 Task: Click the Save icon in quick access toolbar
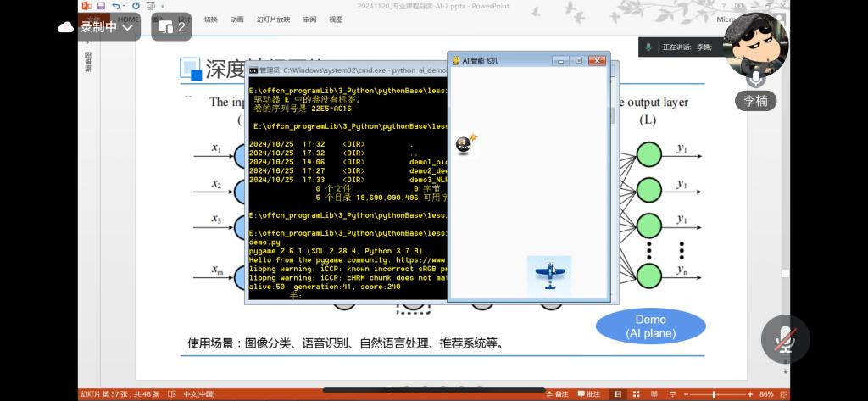[101, 6]
